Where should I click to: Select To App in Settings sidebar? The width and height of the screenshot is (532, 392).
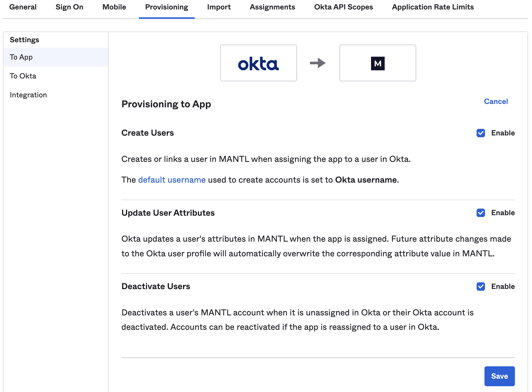pyautogui.click(x=56, y=57)
